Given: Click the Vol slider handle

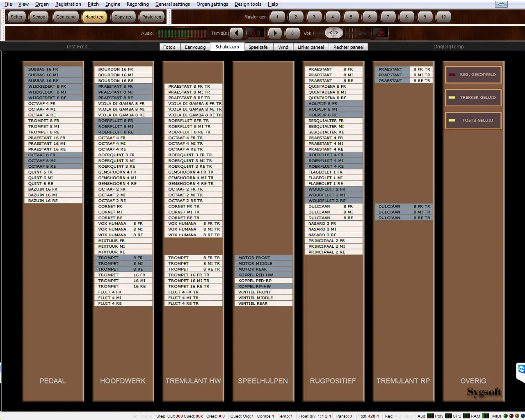Looking at the screenshot, I should point(334,33).
